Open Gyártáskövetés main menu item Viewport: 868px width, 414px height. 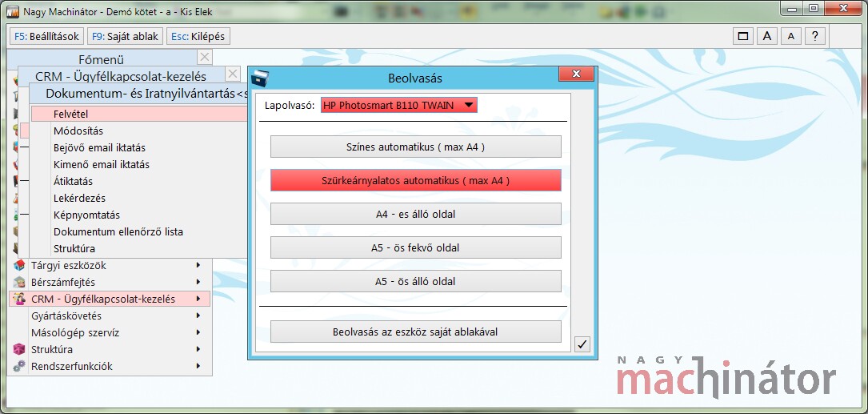[x=110, y=316]
